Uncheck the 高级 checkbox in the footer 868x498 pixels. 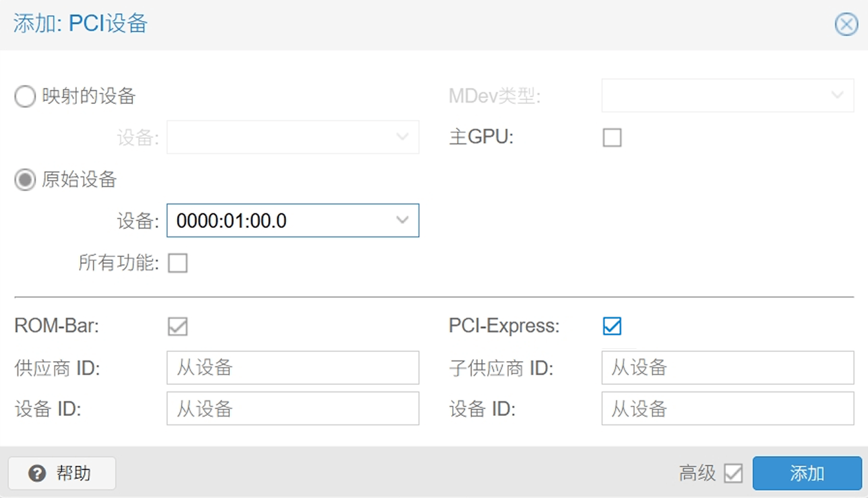click(733, 473)
